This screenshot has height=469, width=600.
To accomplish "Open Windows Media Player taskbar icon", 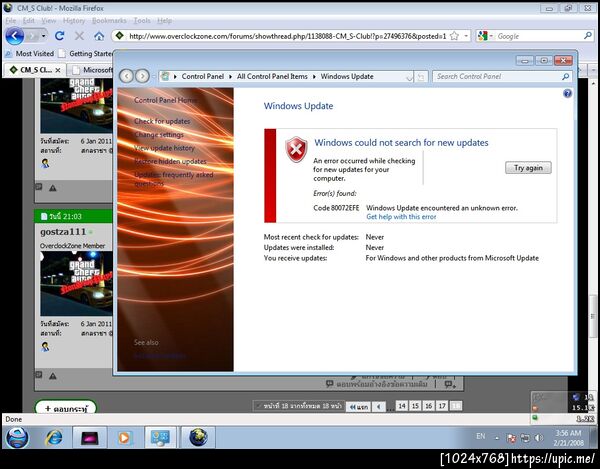I will point(124,437).
